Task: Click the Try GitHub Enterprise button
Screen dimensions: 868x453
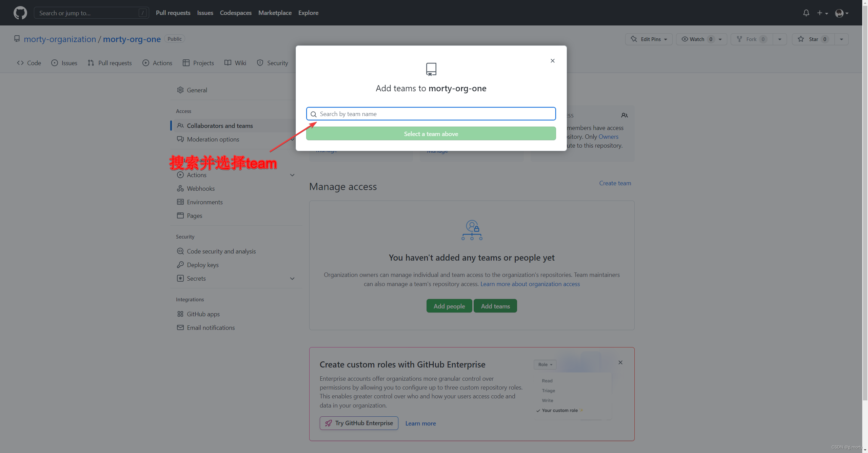Action: point(359,423)
